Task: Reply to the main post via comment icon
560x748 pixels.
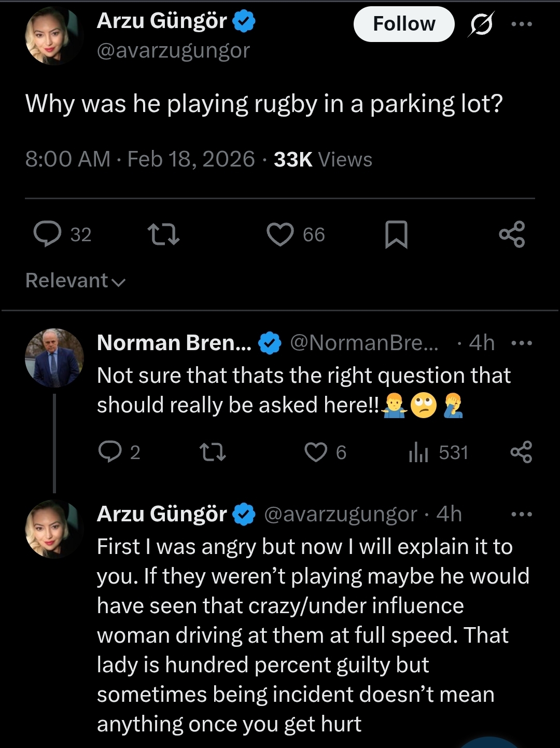Action: 48,234
